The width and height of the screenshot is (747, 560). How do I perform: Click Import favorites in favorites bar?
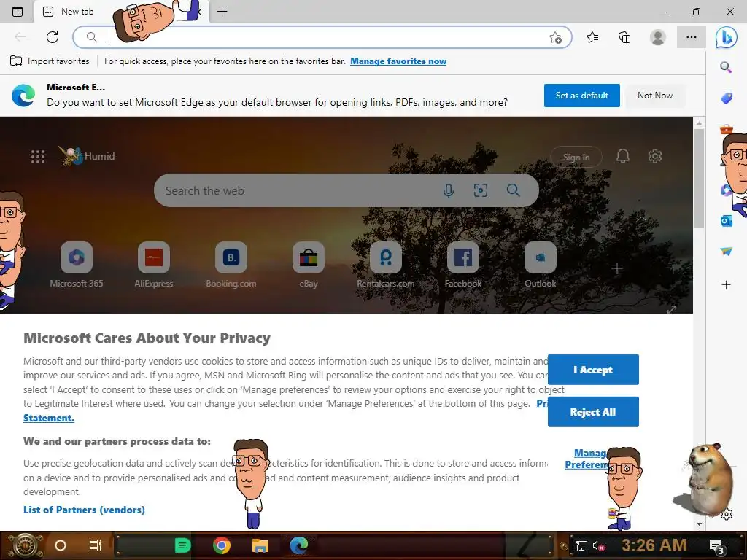click(x=50, y=61)
